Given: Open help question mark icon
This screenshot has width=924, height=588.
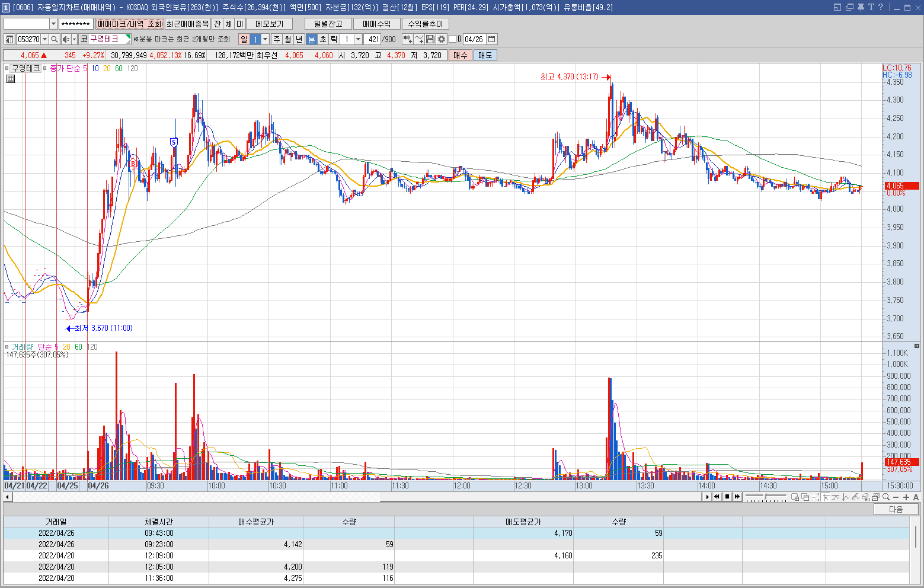Looking at the screenshot, I should click(x=880, y=7).
